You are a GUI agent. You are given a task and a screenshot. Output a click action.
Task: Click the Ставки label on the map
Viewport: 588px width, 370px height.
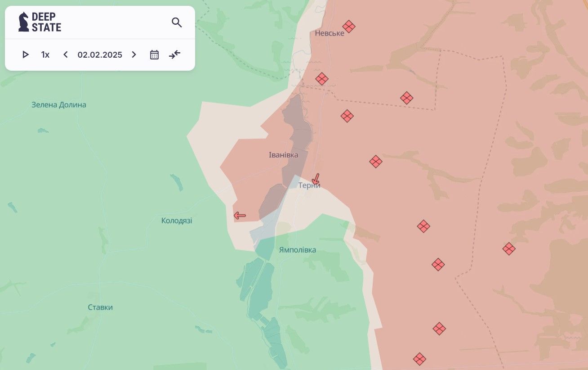pos(100,307)
